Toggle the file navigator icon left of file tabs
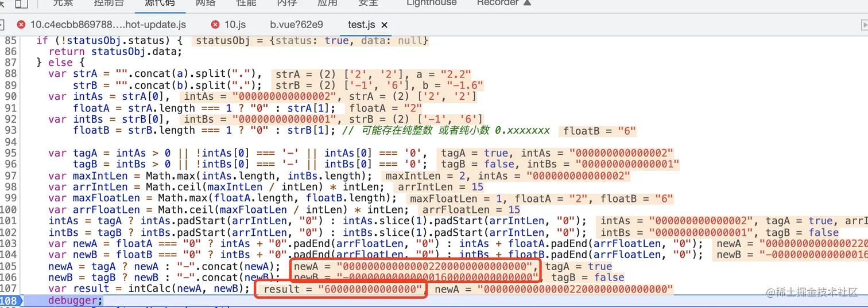This screenshot has height=308, width=868. [x=2, y=25]
